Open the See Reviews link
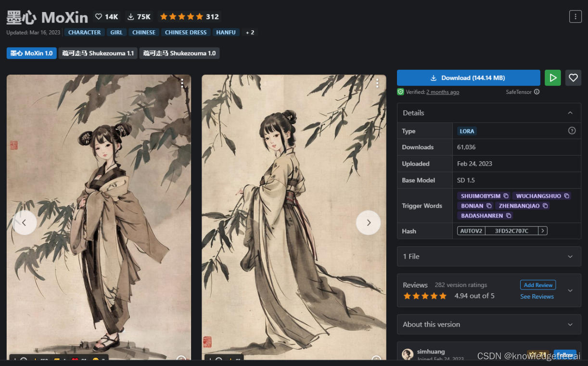Viewport: 588px width, 366px height. click(537, 297)
